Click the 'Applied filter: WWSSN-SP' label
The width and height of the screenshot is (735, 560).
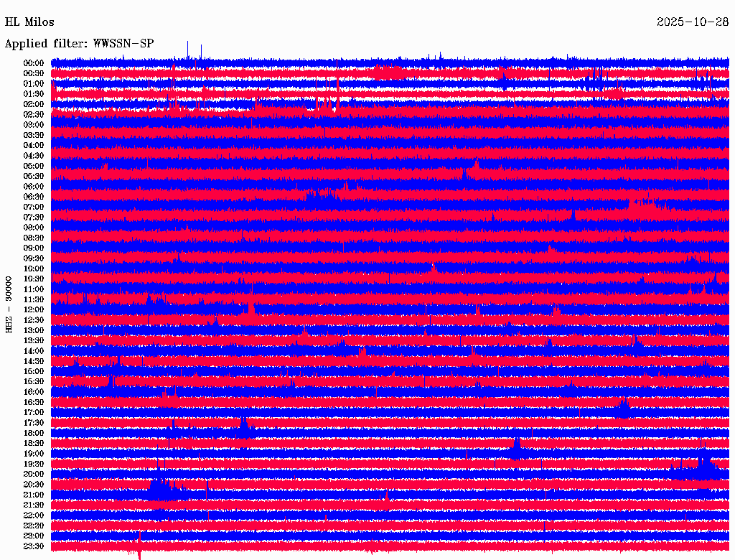click(x=79, y=44)
